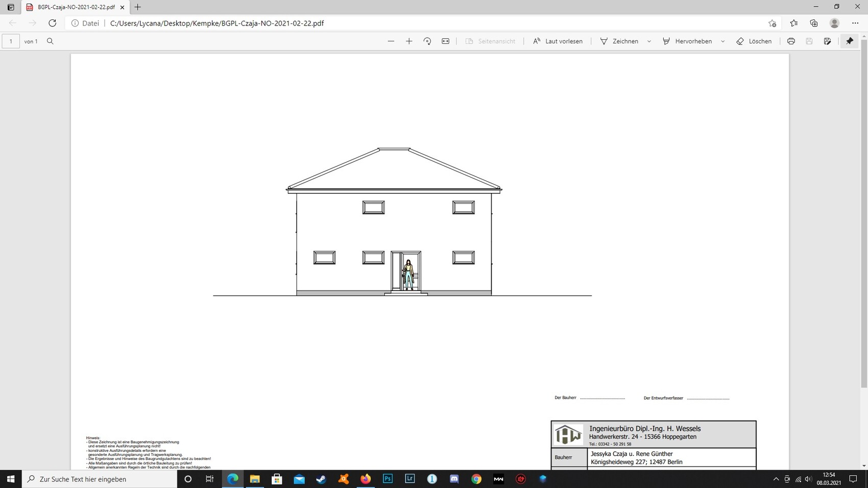
Task: Click the page number input field
Action: coord(11,41)
